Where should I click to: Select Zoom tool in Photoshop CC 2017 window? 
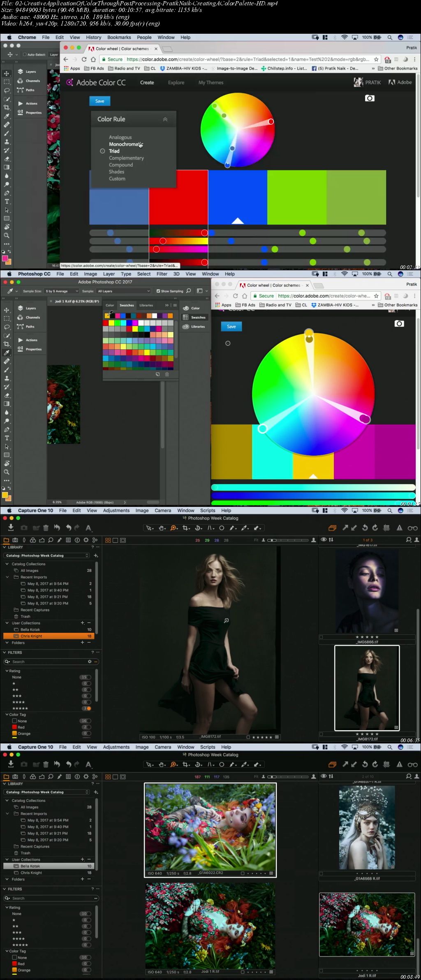[x=7, y=472]
